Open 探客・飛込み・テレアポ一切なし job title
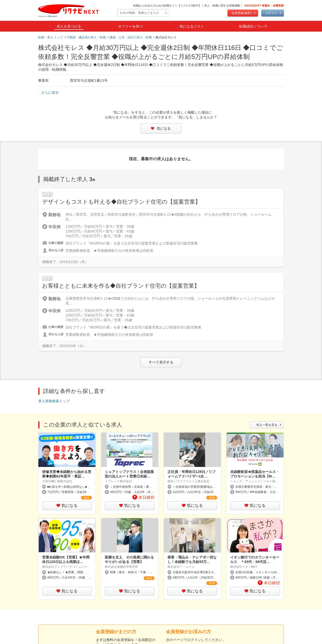 tap(192, 559)
